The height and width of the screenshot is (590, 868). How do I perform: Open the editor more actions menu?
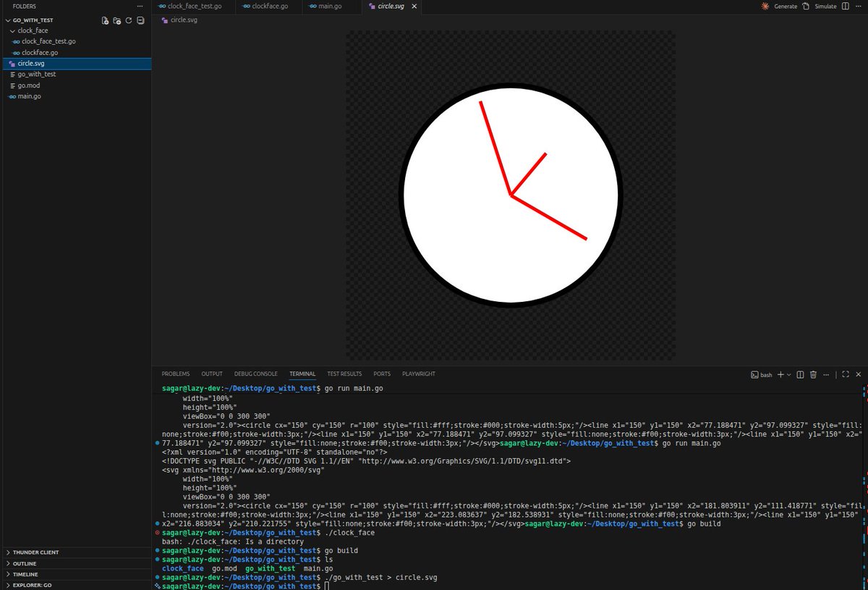click(859, 6)
